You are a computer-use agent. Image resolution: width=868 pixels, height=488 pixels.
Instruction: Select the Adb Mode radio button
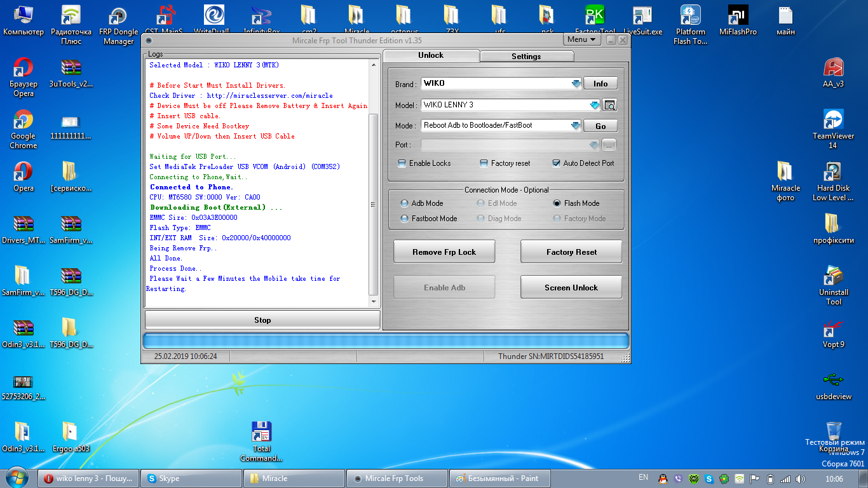coord(404,203)
